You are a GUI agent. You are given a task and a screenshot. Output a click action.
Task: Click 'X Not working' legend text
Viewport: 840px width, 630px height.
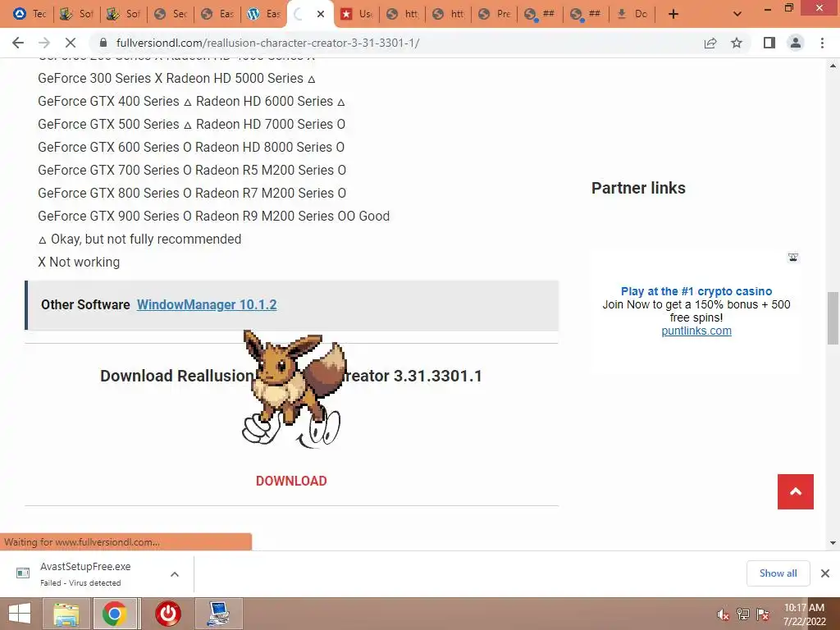79,262
